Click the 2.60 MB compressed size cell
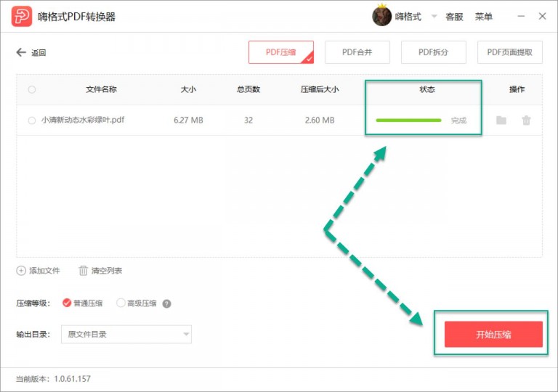The height and width of the screenshot is (392, 558). click(320, 121)
